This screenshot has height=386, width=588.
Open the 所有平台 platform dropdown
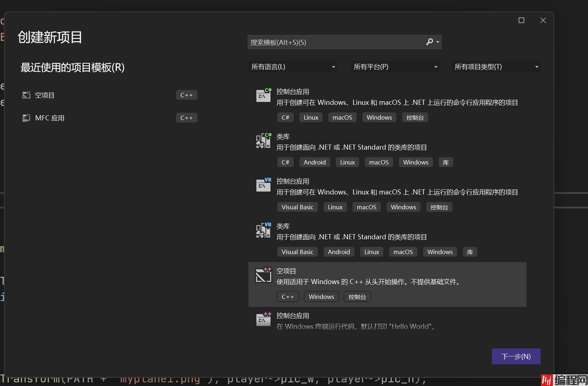point(395,67)
